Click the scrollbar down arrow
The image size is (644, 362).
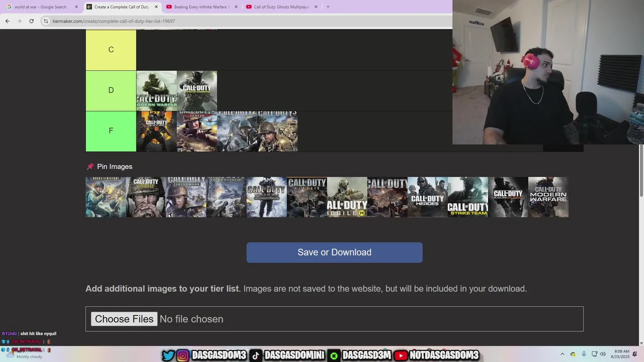(x=641, y=343)
